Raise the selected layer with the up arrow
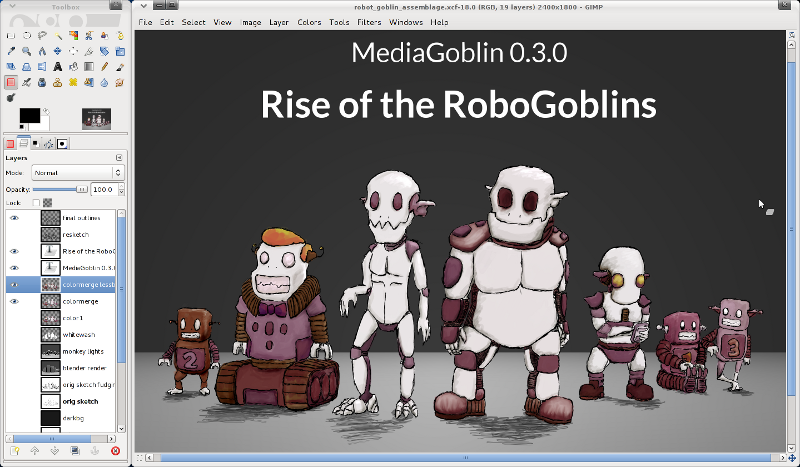This screenshot has width=800, height=467. [x=35, y=451]
